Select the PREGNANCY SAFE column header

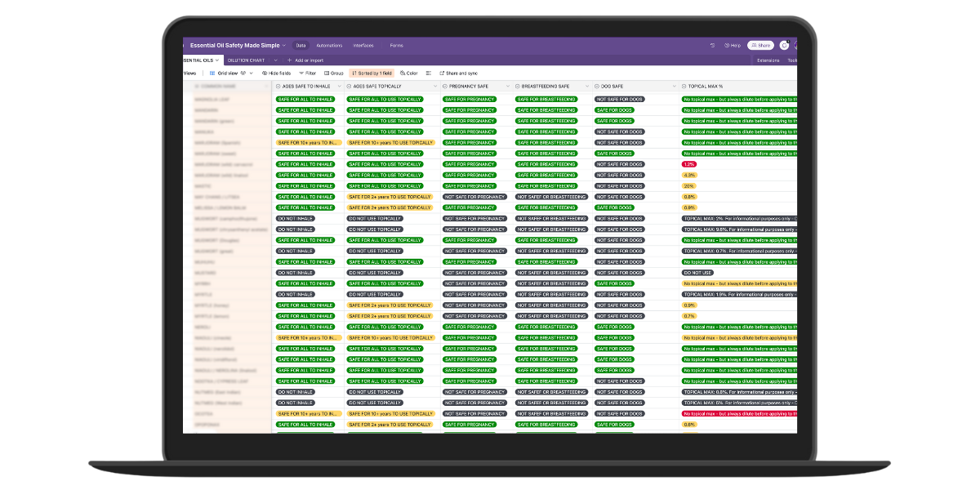tap(470, 86)
